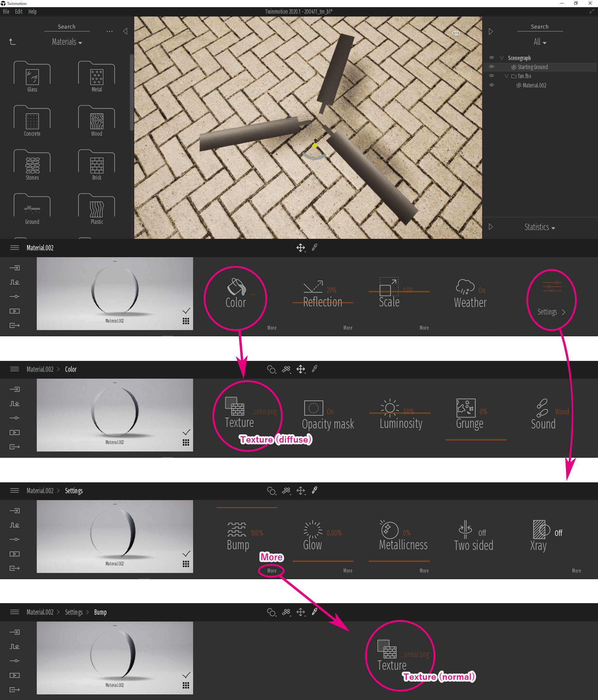Click More under the Bump setting
The image size is (598, 700).
coord(272,570)
